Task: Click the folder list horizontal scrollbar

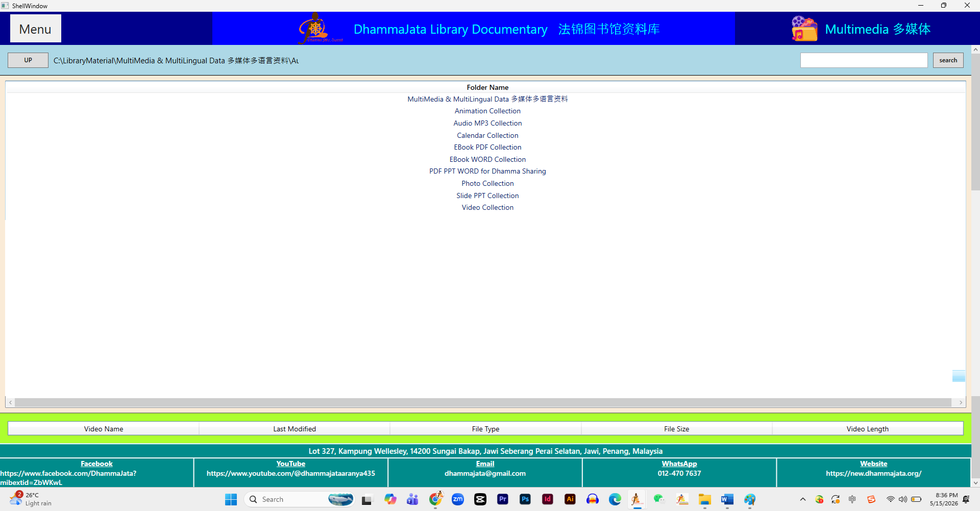Action: coord(483,403)
